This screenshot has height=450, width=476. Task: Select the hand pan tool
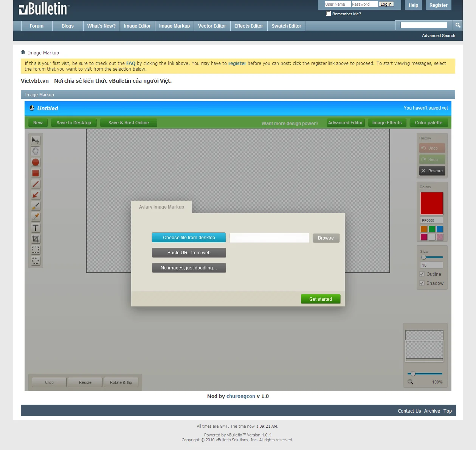[x=36, y=152]
